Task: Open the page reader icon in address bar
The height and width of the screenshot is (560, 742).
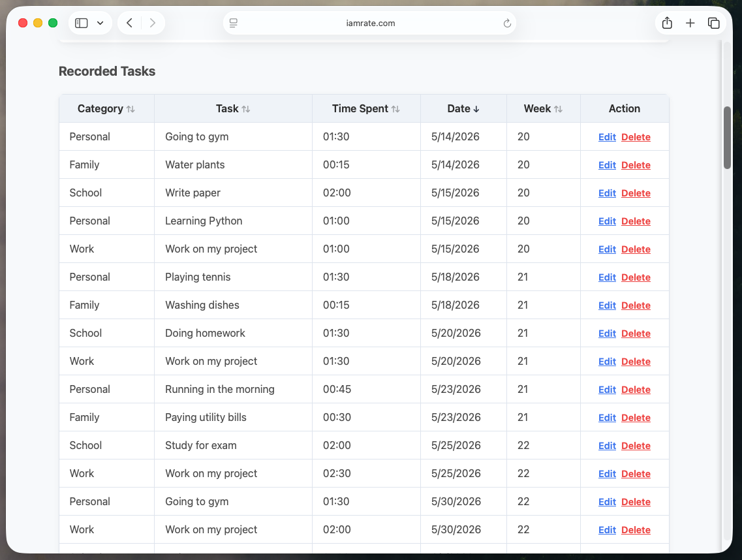Action: tap(233, 23)
